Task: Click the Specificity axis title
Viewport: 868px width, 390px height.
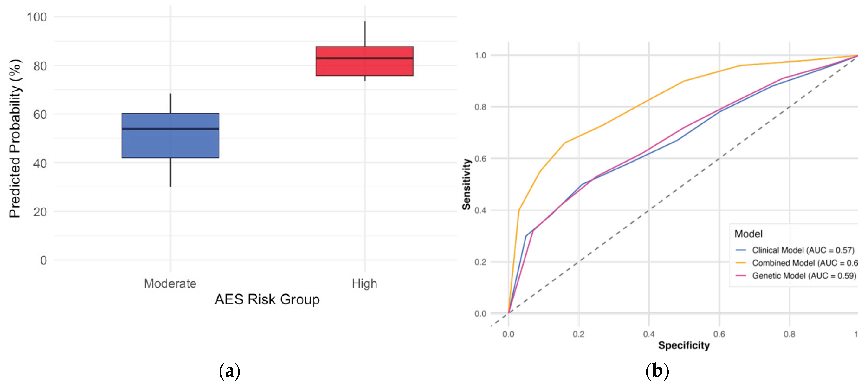Action: [x=684, y=345]
